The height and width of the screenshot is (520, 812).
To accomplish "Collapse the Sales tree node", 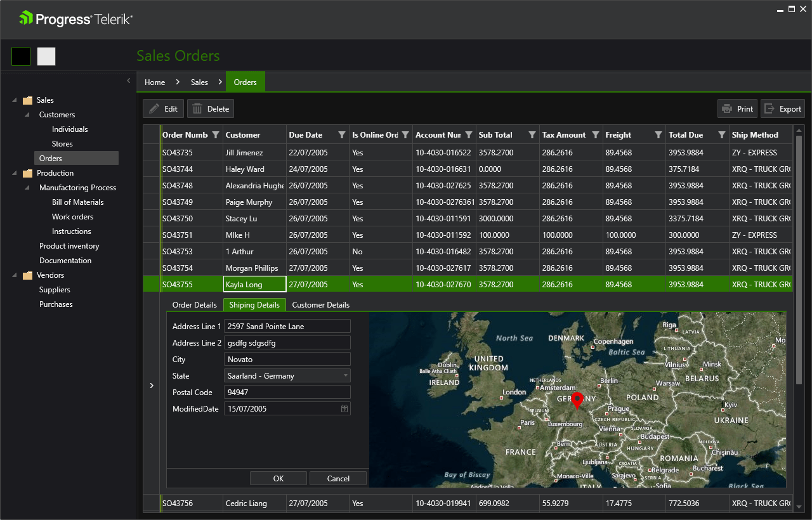I will pyautogui.click(x=15, y=100).
